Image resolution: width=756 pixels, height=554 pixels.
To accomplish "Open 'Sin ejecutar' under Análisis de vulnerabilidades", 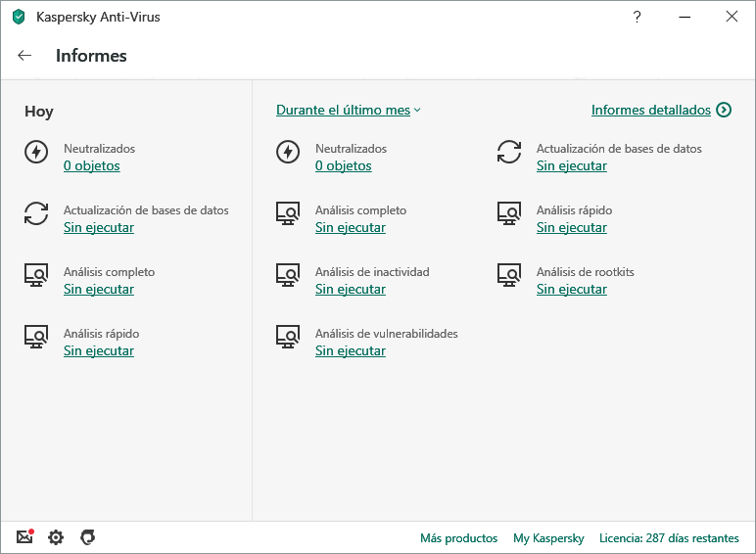I will pos(350,350).
